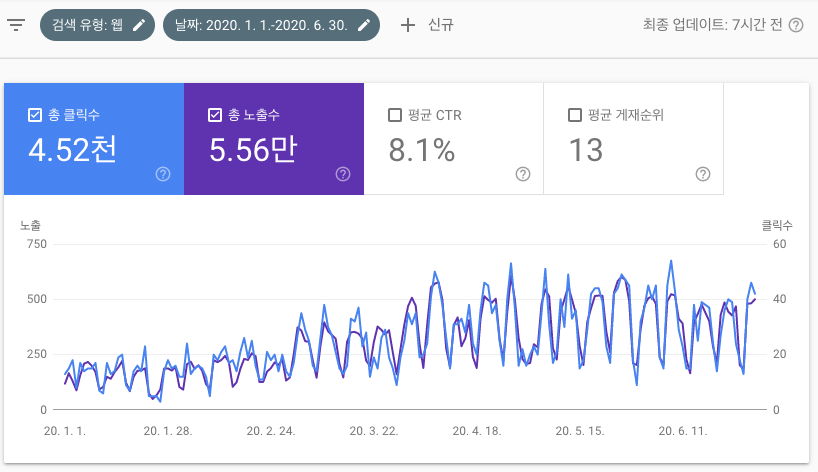Open the 검색 유형: 웹 filter chip
This screenshot has height=472, width=818.
pos(84,25)
